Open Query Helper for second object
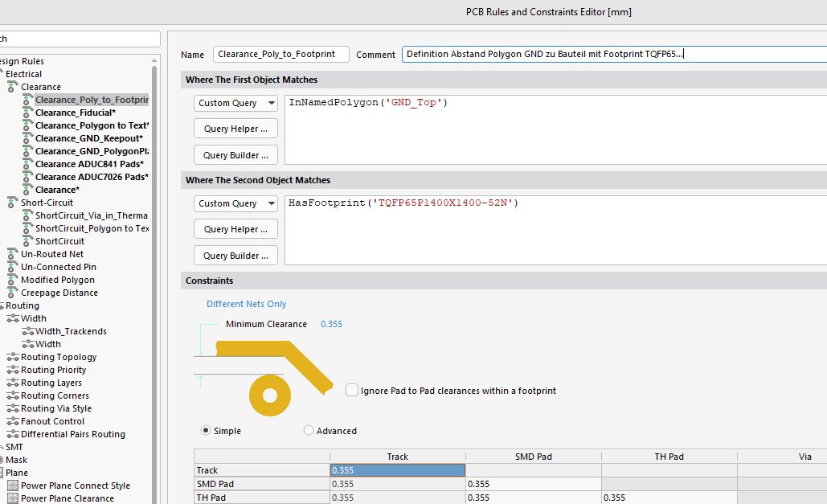 point(235,229)
